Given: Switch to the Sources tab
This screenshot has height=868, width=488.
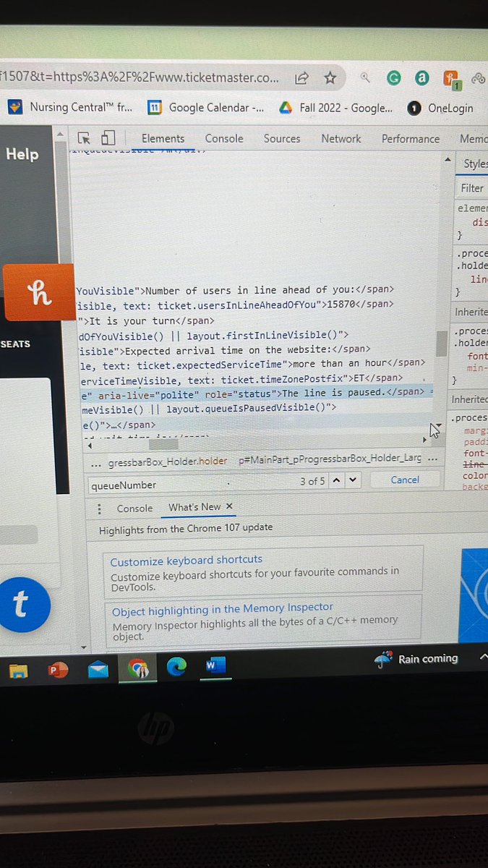Looking at the screenshot, I should point(282,138).
